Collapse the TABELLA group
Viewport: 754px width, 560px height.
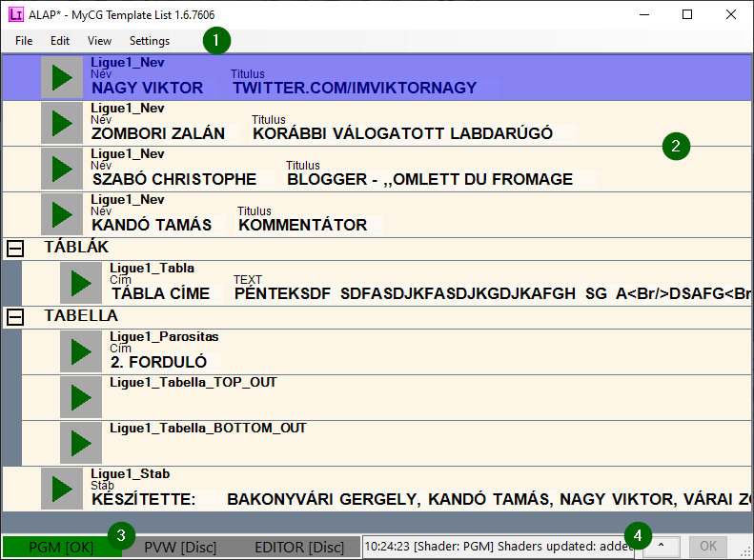point(15,317)
